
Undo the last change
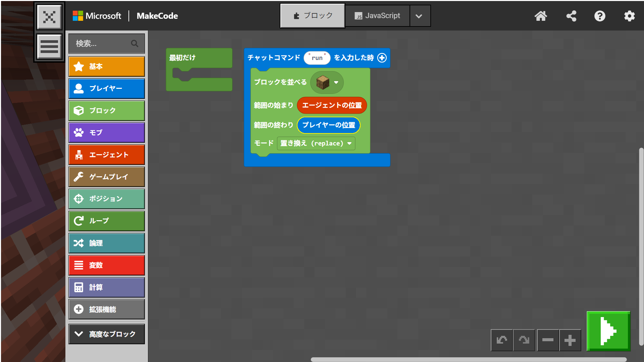click(502, 340)
